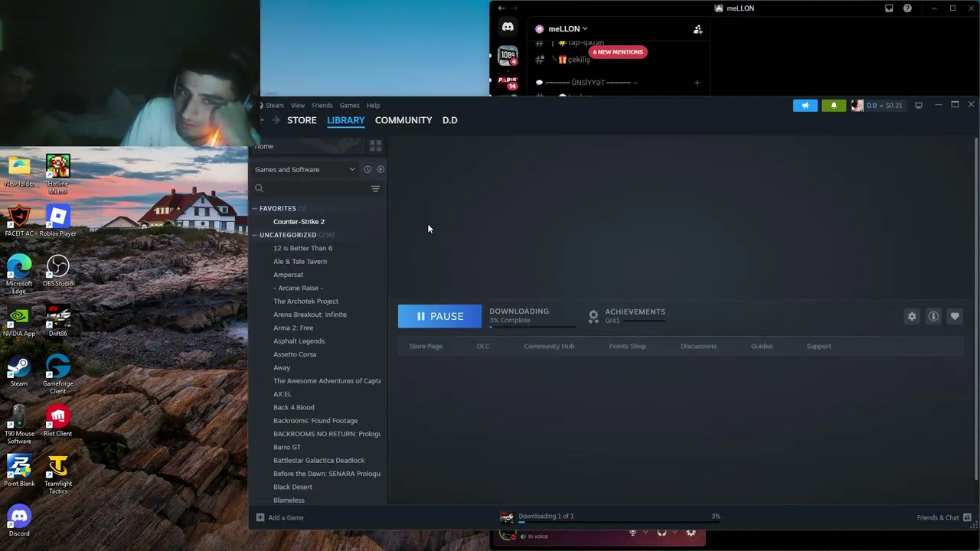Collapse the Favorites category
Screen dimensions: 980x551
coord(254,208)
